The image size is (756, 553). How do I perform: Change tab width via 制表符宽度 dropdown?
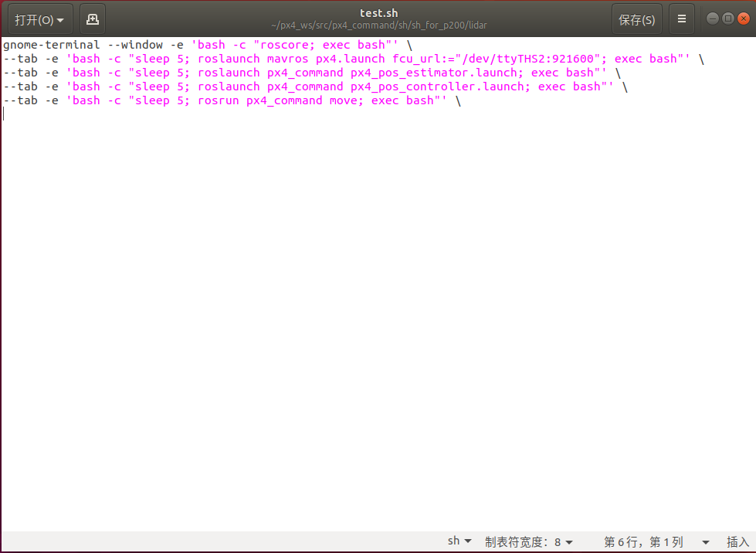pyautogui.click(x=529, y=542)
